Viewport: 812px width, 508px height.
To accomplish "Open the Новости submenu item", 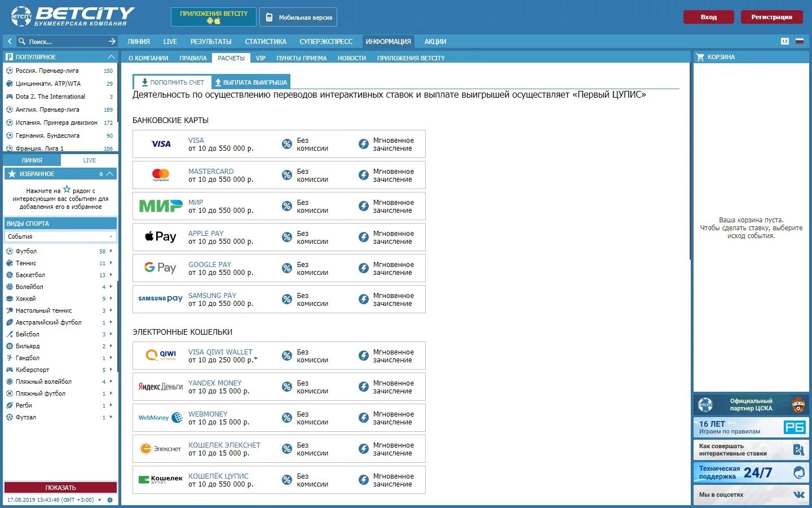I will click(x=352, y=58).
